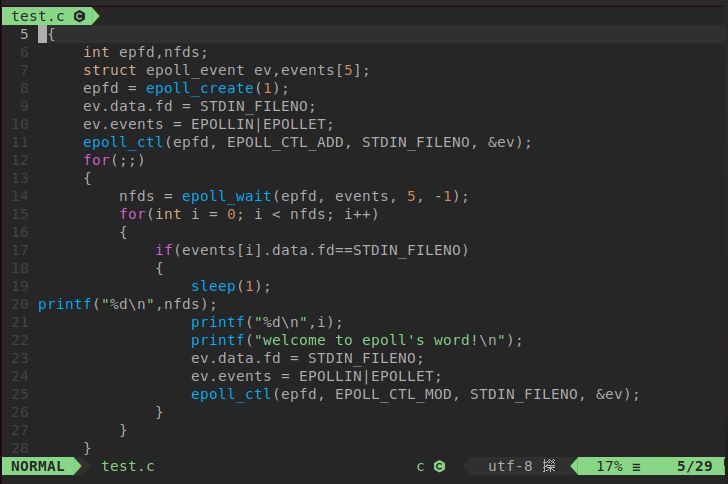Click the C filetype icon in tab
The width and height of the screenshot is (728, 484).
(79, 16)
